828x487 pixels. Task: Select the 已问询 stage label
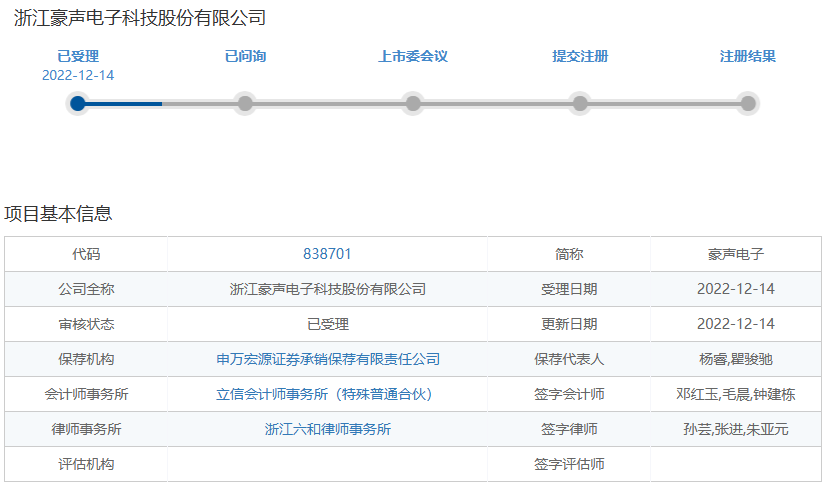(245, 56)
